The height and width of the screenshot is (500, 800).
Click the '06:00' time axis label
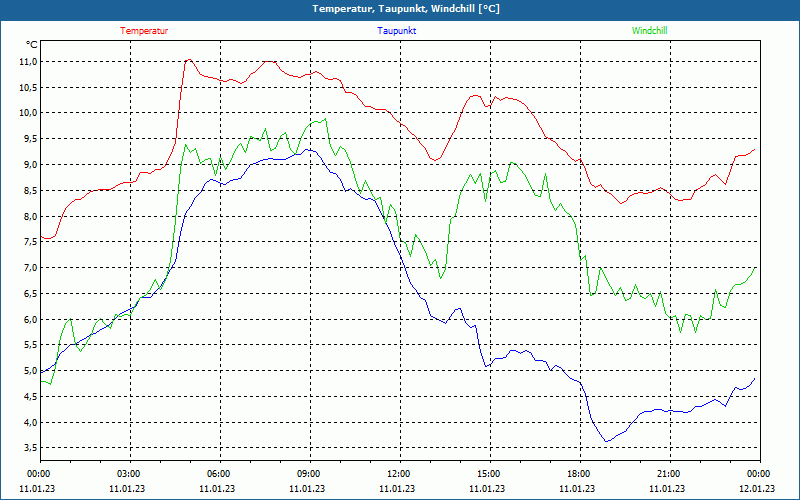pyautogui.click(x=219, y=474)
